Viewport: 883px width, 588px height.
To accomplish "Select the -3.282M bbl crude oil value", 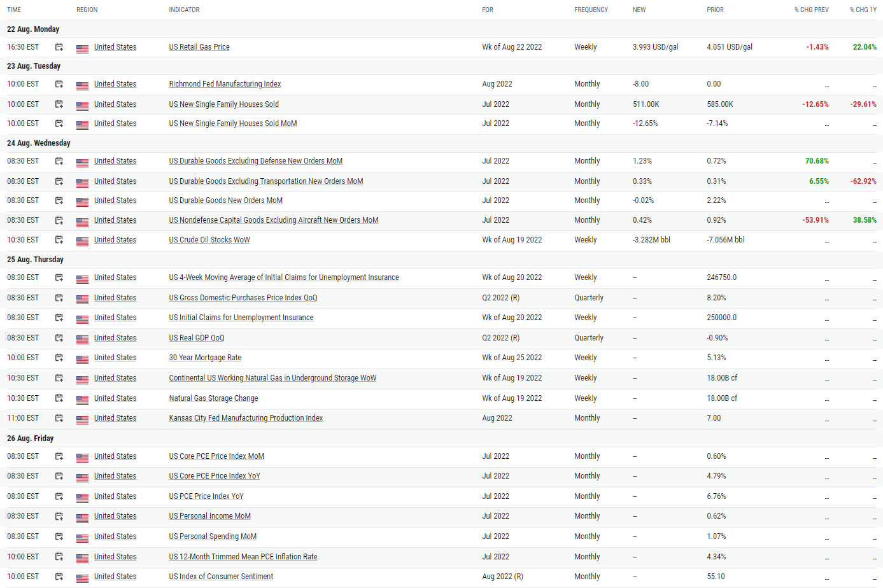I will point(651,240).
